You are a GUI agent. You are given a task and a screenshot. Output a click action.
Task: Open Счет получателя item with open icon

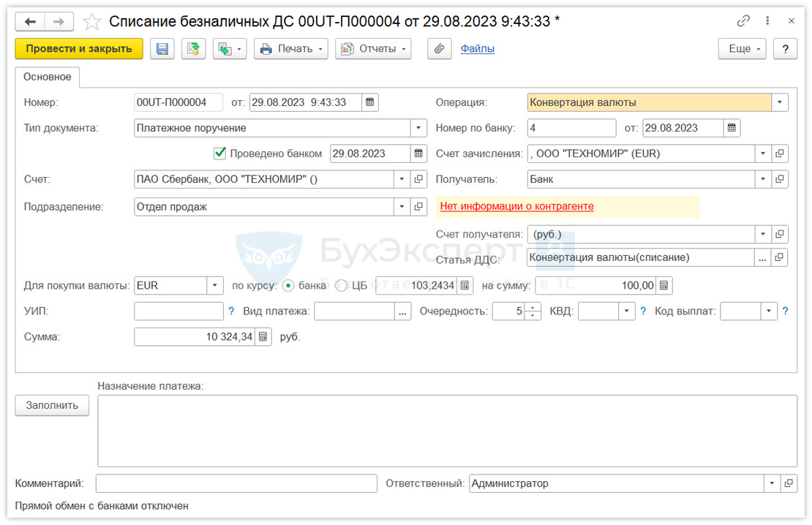pos(779,235)
